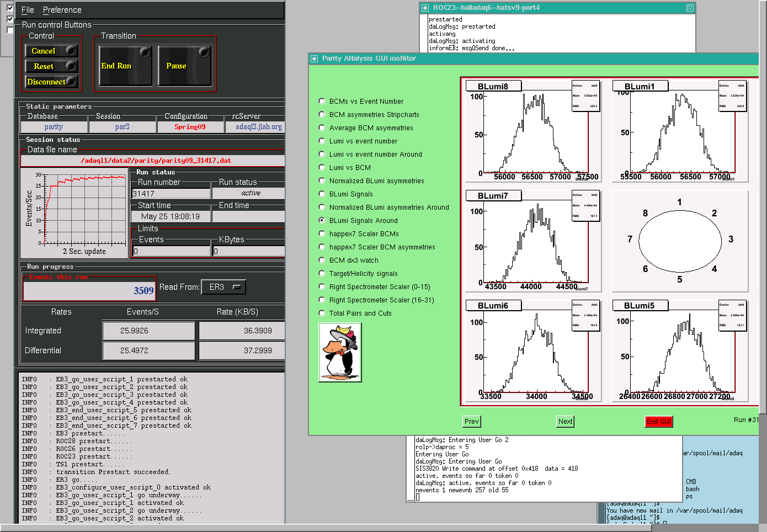Click the KBytes limit input field
The image size is (767, 532).
coord(249,251)
